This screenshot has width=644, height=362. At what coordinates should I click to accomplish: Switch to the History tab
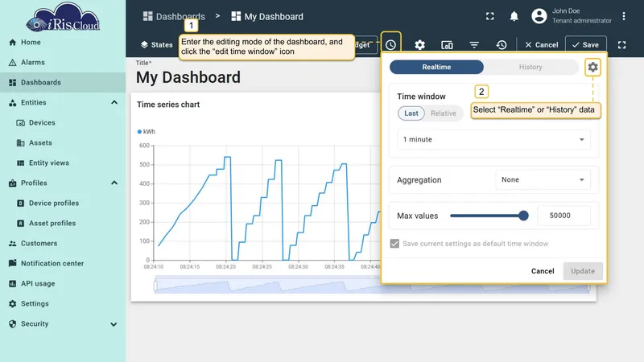coord(530,67)
